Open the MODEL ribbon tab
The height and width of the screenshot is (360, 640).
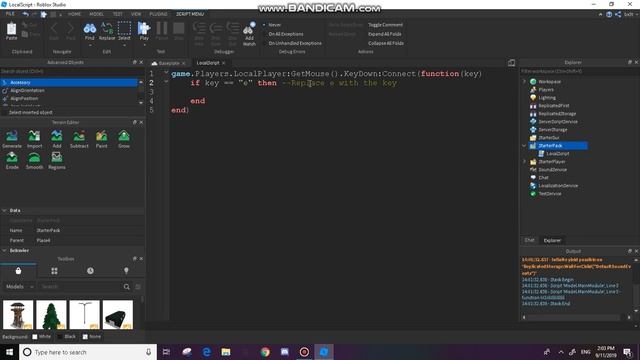tap(96, 14)
